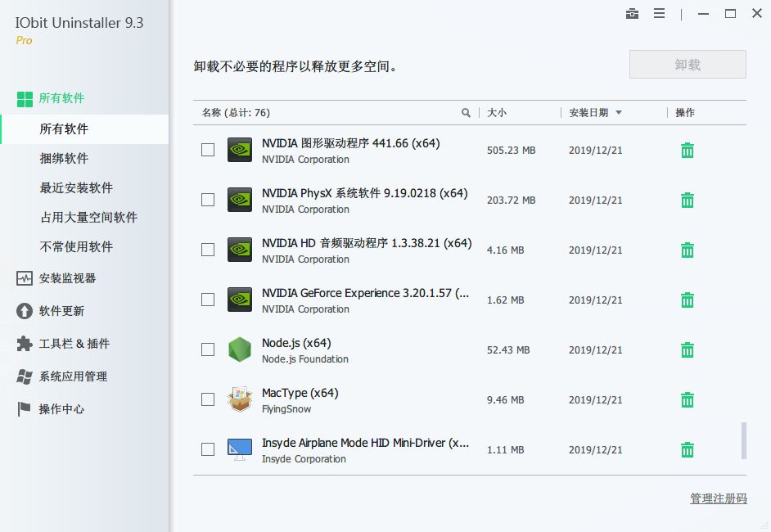Click the 操作中心 flag icon
The image size is (771, 532).
point(24,409)
